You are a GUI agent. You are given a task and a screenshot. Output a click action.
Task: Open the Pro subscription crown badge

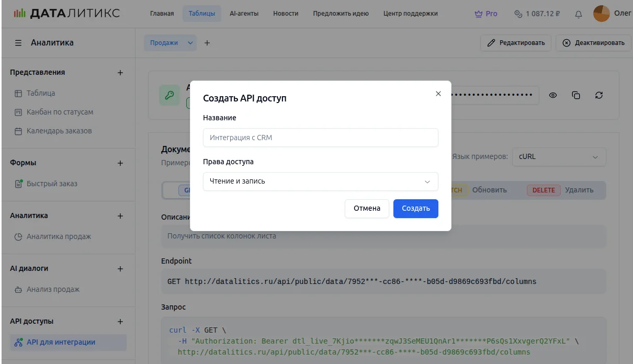point(485,14)
